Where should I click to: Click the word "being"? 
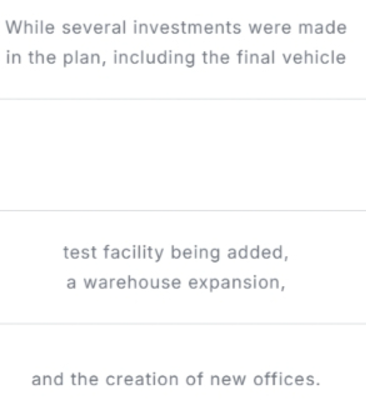[195, 252]
